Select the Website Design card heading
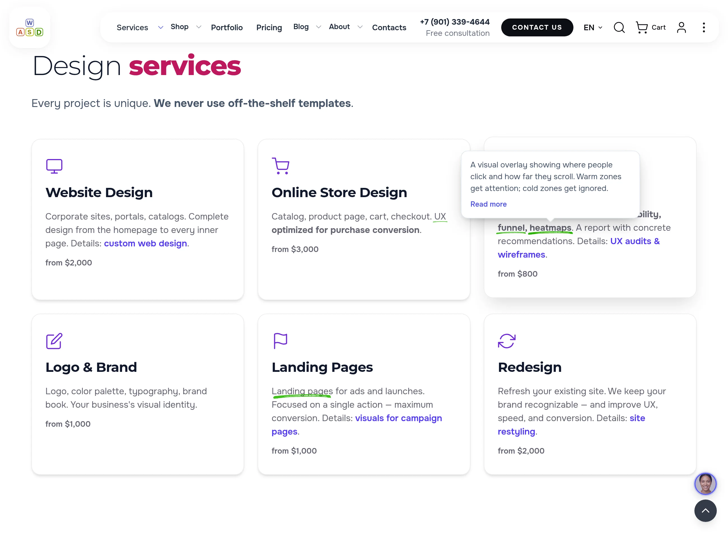The image size is (728, 560). 99,192
